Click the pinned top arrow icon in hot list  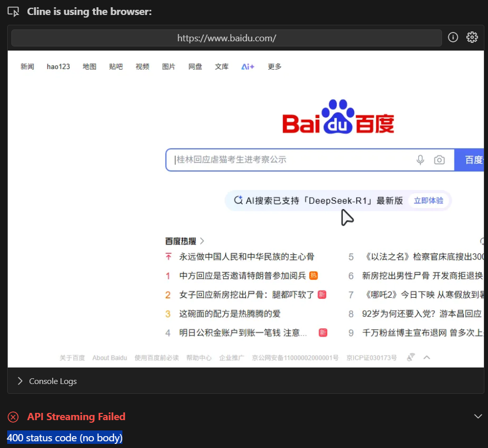(x=168, y=257)
